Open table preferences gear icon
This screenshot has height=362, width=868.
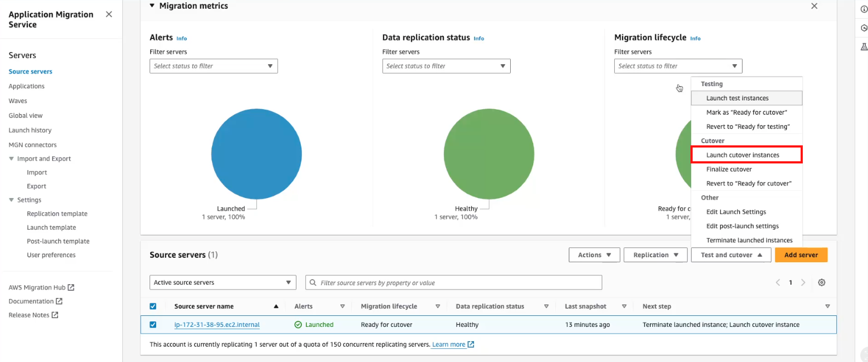tap(821, 282)
